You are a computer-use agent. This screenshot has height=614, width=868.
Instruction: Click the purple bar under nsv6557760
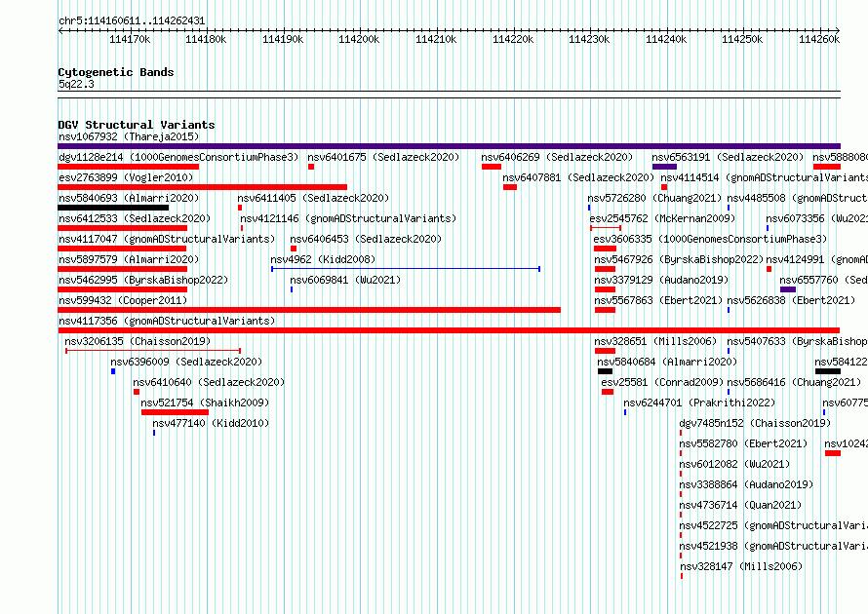coord(788,289)
